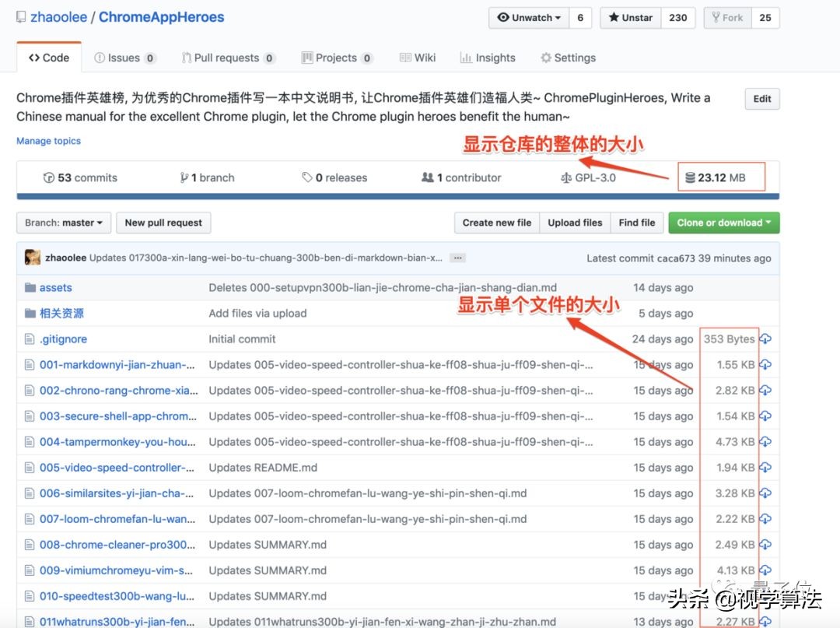The width and height of the screenshot is (840, 628).
Task: View the 1 branch list
Action: 208,177
